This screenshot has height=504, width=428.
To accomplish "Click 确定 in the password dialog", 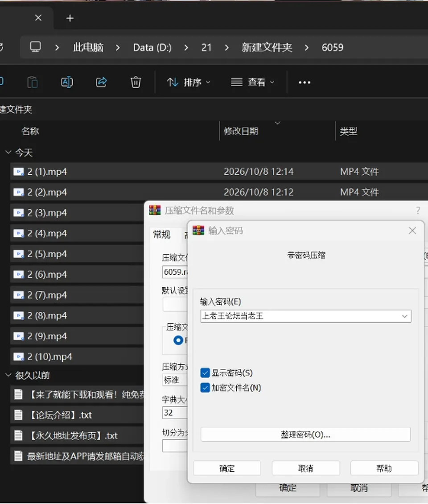I will click(227, 468).
